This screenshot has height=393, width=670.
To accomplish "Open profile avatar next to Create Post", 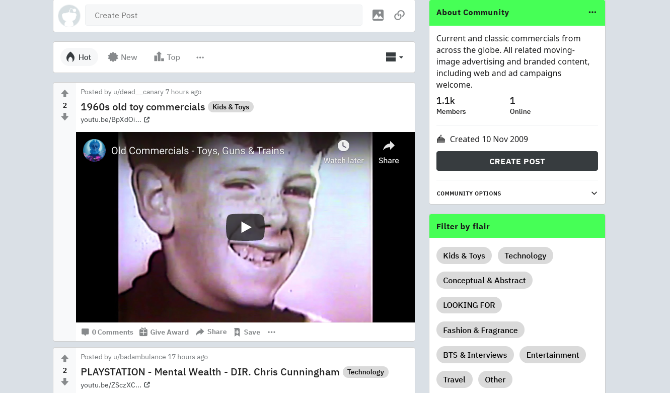I will pyautogui.click(x=69, y=15).
